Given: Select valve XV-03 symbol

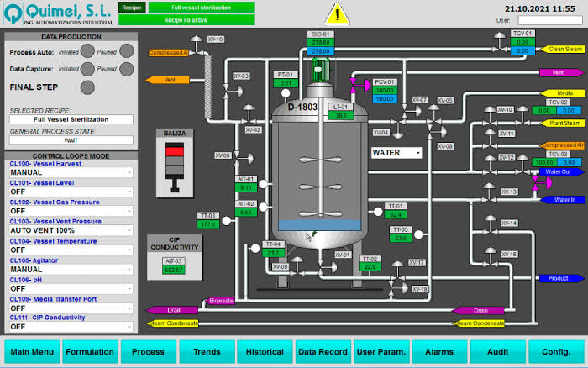Looking at the screenshot, I should pos(232,91).
